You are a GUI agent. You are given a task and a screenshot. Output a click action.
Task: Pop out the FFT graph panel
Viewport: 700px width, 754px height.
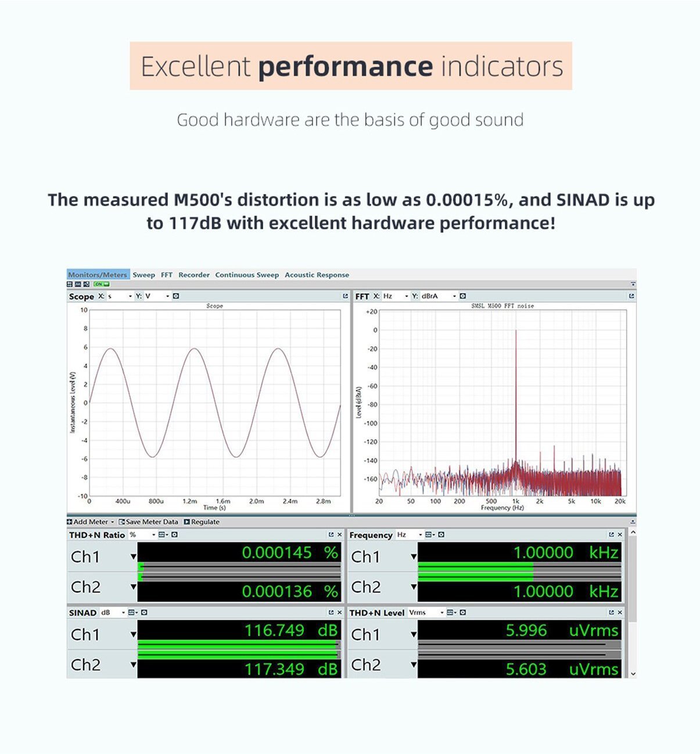(631, 296)
